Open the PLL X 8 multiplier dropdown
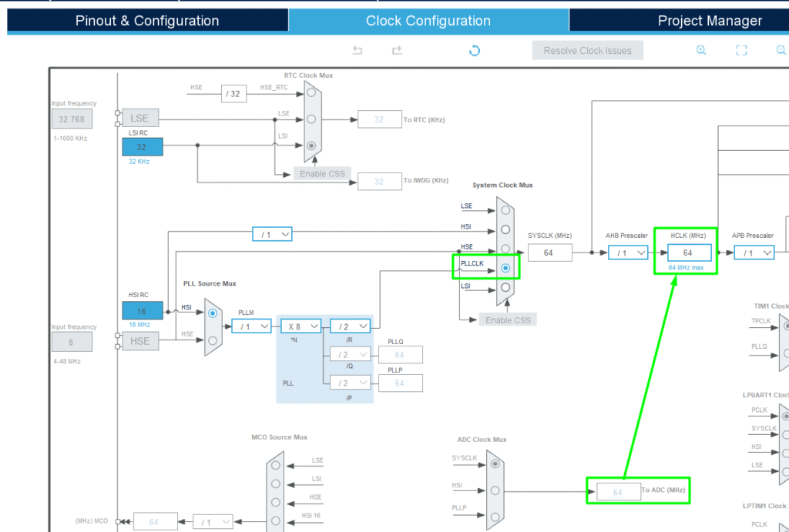Image resolution: width=789 pixels, height=532 pixels. coord(300,326)
